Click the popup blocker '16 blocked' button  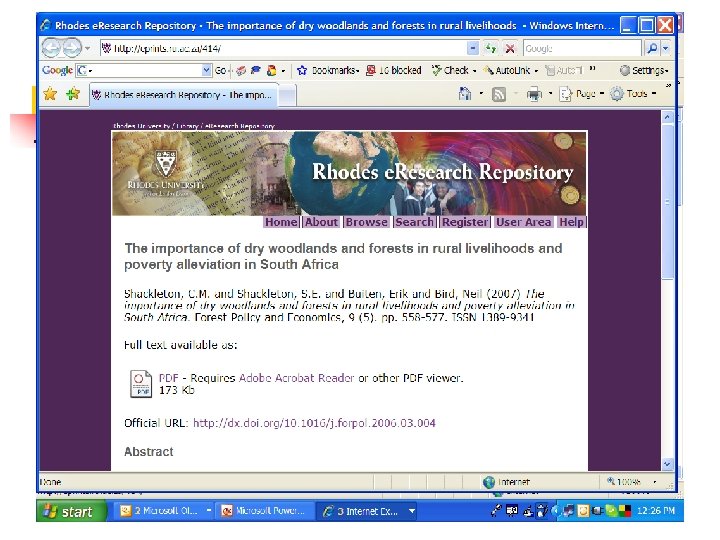click(x=394, y=70)
